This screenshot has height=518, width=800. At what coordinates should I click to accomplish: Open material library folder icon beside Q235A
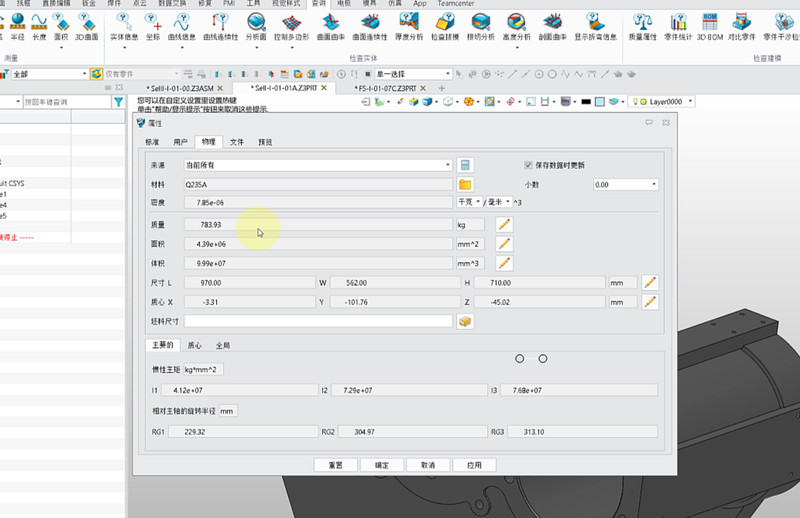[x=465, y=184]
